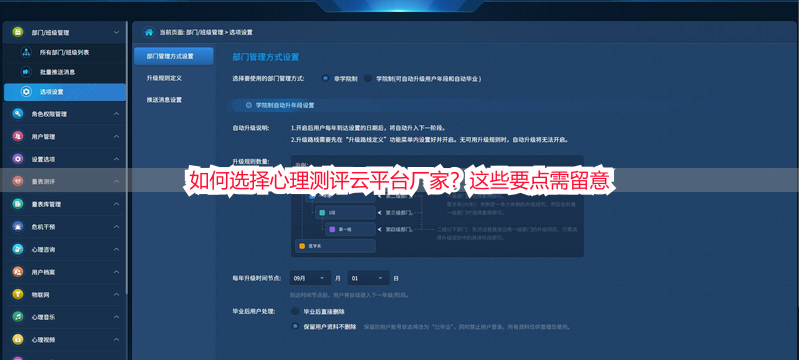Expand 用户管理 chevron
The width and height of the screenshot is (799, 360).
tap(116, 137)
